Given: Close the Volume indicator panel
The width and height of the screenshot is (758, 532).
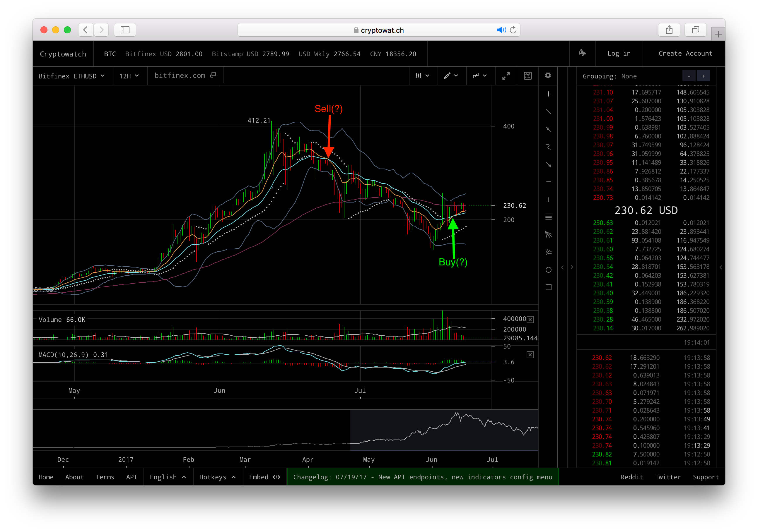Looking at the screenshot, I should click(x=530, y=319).
